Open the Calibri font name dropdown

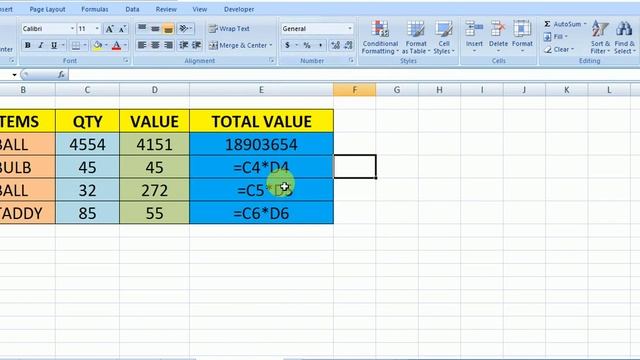(72, 29)
